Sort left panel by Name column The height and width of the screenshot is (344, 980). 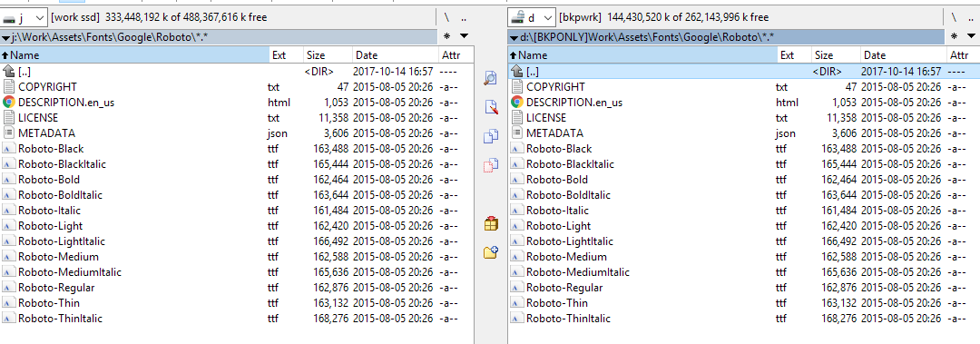tap(134, 55)
